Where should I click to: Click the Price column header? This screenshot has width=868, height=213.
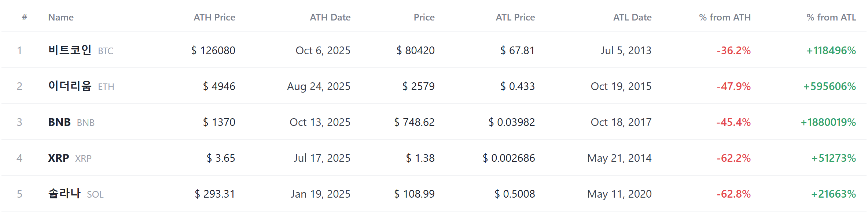(x=424, y=17)
